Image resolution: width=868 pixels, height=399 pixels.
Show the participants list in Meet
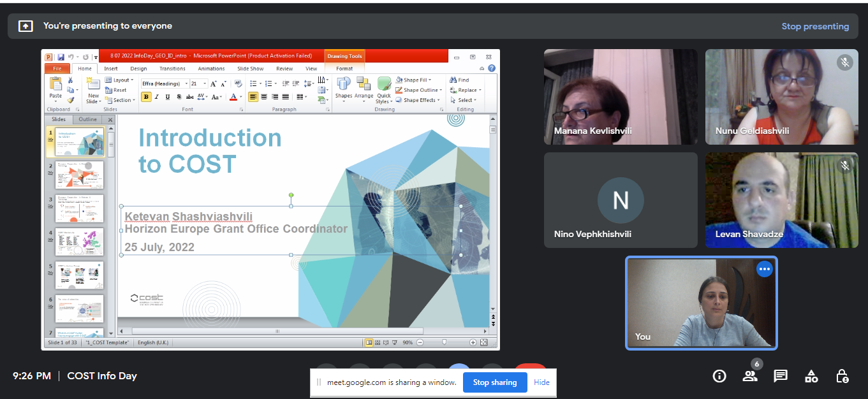pyautogui.click(x=750, y=376)
